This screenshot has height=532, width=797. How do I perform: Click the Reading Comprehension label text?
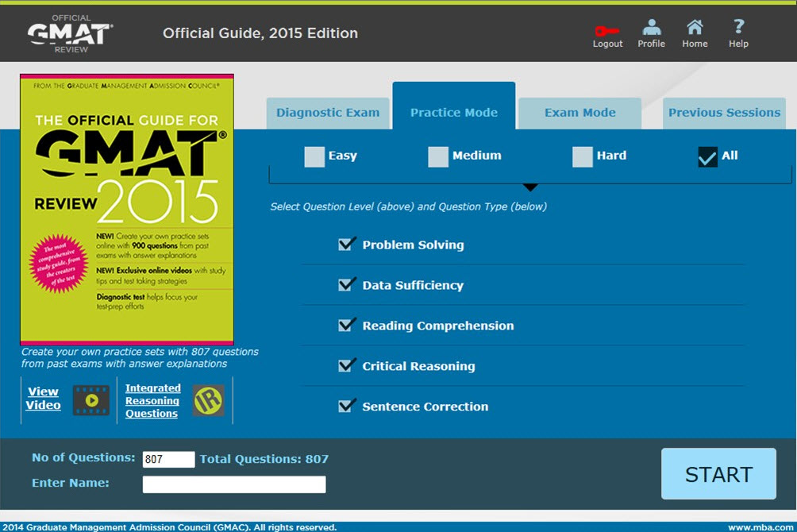tap(438, 326)
